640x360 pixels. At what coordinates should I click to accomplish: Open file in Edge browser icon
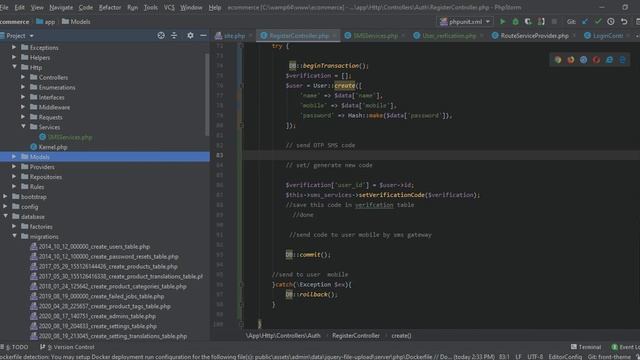tap(622, 60)
